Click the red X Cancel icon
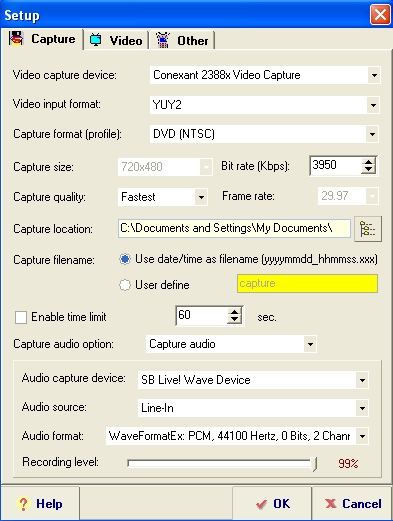The height and width of the screenshot is (521, 393). click(331, 503)
